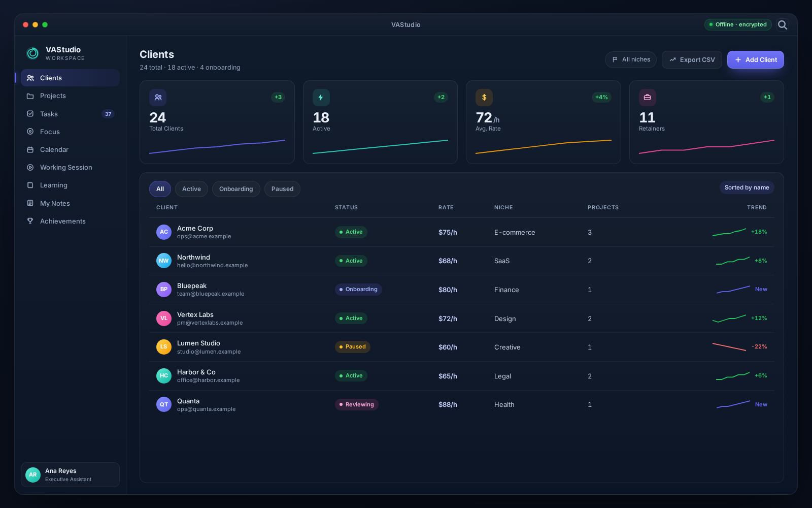The height and width of the screenshot is (508, 812).
Task: Click the Total Clients sparkline chart
Action: (x=217, y=147)
